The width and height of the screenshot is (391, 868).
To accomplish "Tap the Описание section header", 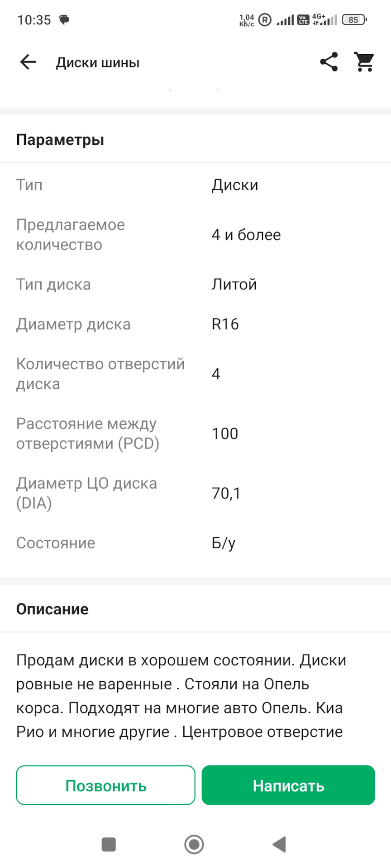I will [x=52, y=609].
